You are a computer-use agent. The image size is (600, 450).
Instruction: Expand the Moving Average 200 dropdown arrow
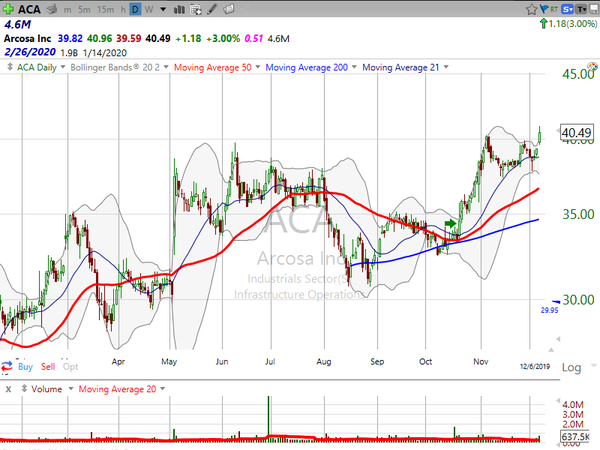click(x=354, y=67)
